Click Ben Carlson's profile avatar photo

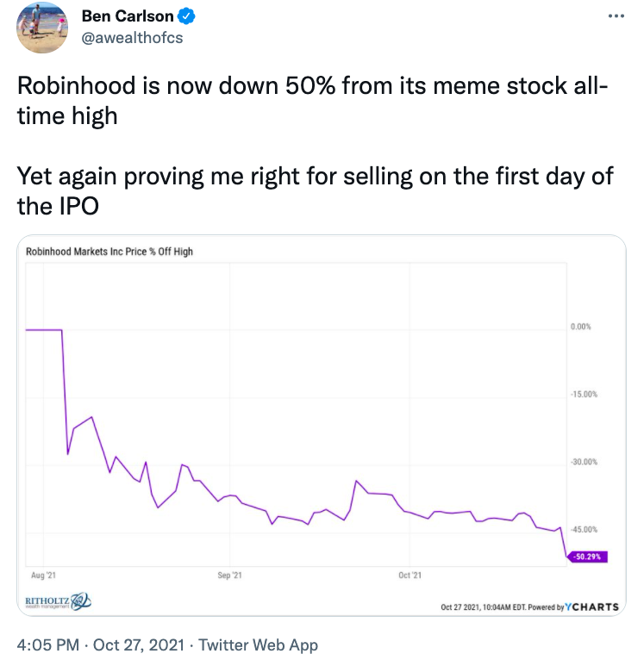42,28
